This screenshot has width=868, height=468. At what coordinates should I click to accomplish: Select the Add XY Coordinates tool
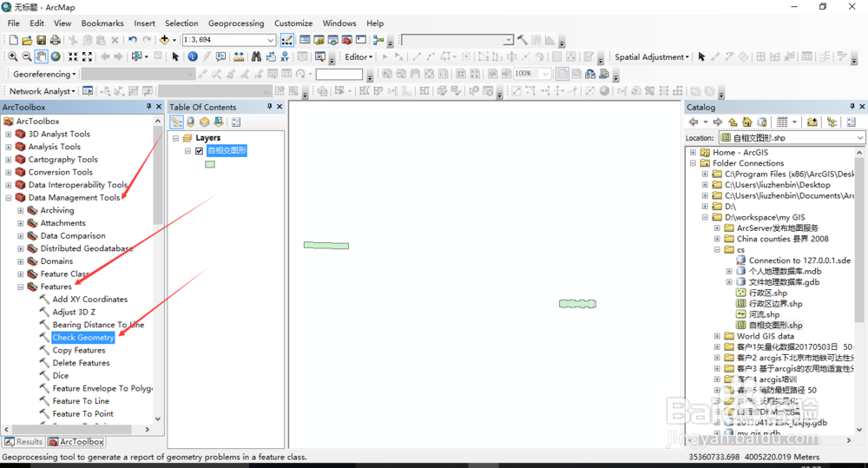[x=89, y=299]
